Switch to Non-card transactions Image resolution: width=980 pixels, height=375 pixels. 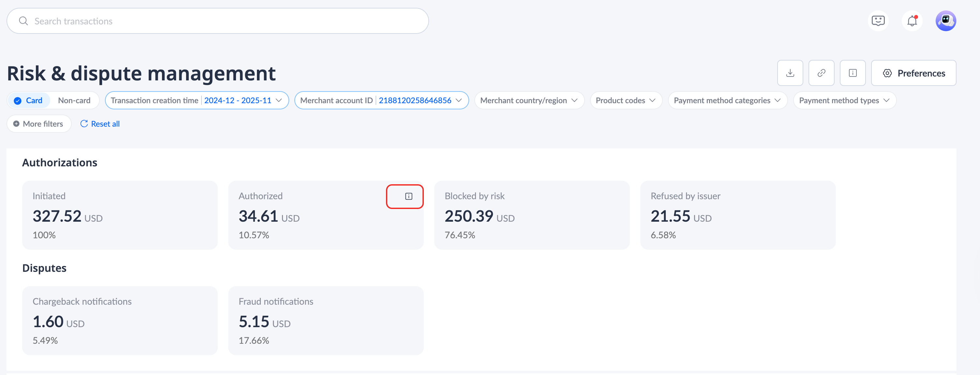point(74,100)
